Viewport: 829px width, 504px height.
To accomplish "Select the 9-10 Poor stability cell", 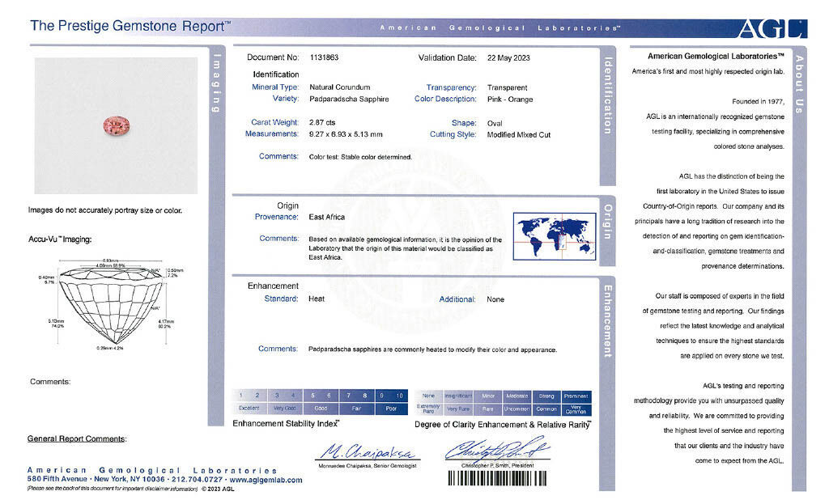I will click(391, 402).
